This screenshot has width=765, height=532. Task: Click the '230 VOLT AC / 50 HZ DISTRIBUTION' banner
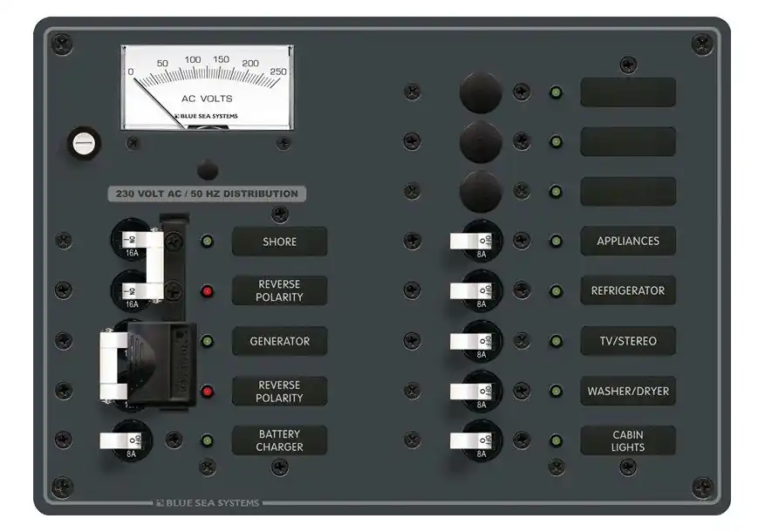(207, 194)
